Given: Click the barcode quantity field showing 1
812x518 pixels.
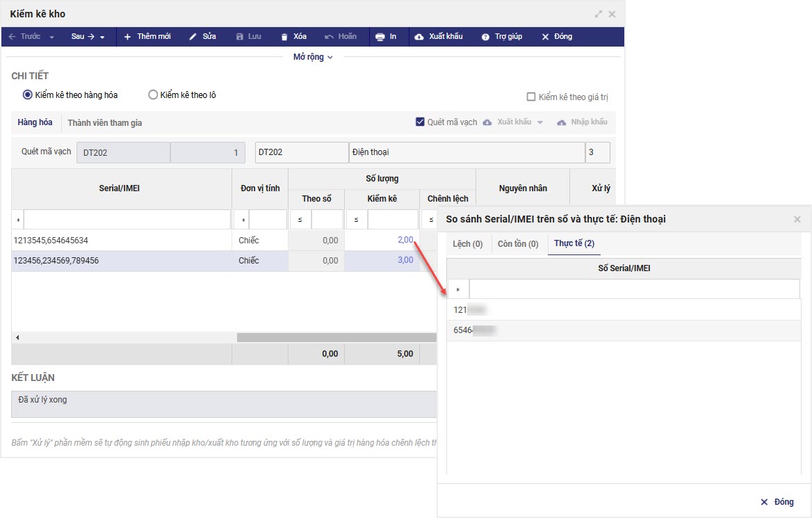Looking at the screenshot, I should click(208, 153).
